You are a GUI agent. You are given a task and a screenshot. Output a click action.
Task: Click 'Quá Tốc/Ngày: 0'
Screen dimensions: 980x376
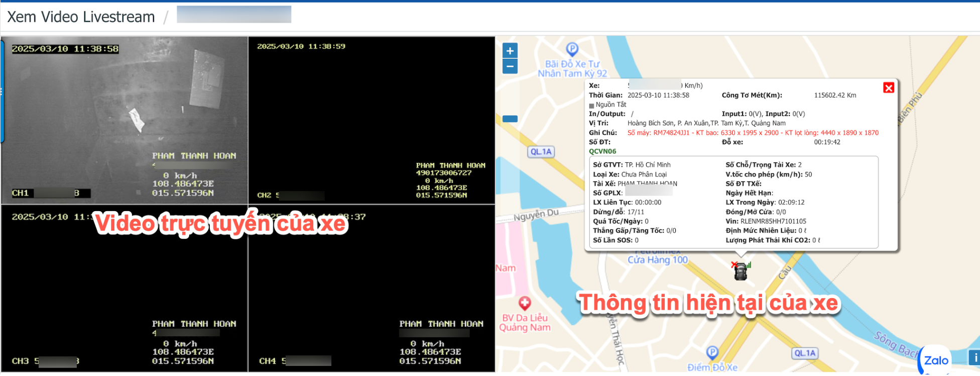621,221
